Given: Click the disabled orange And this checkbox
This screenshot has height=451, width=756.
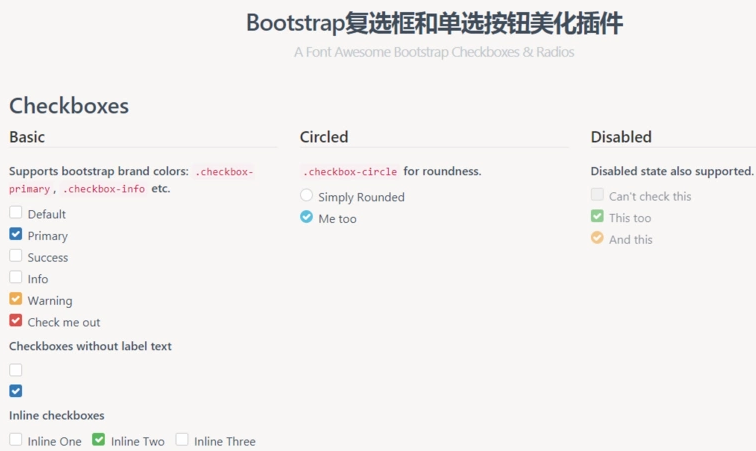Looking at the screenshot, I should point(597,238).
